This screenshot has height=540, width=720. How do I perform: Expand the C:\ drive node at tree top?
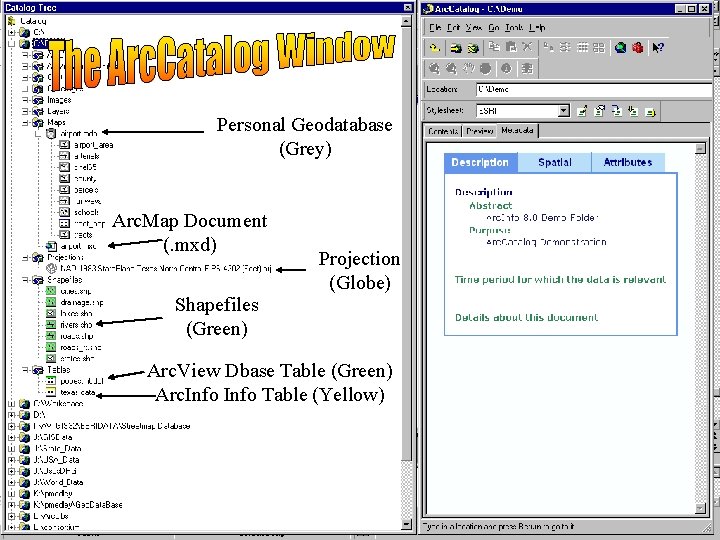[12, 33]
